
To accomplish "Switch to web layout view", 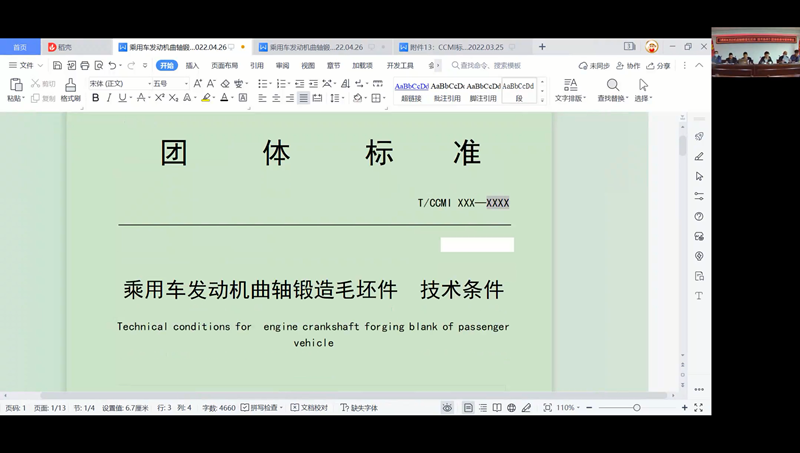I will coord(511,408).
